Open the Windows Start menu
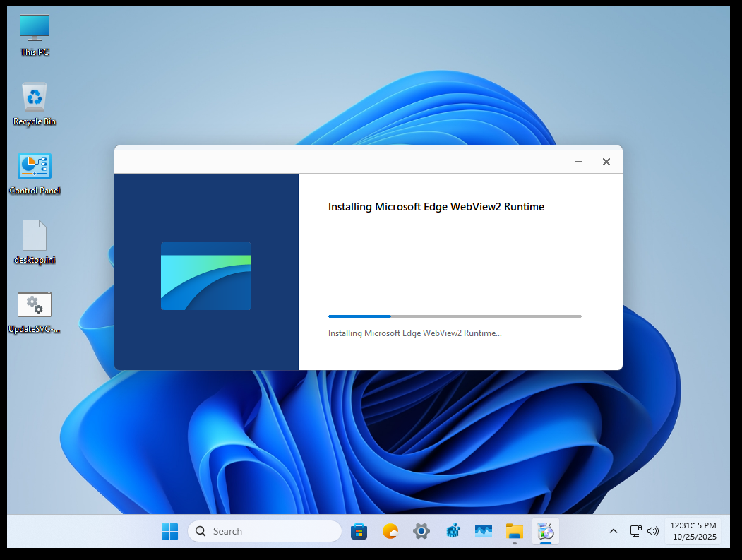Viewport: 742px width, 560px height. coord(169,531)
